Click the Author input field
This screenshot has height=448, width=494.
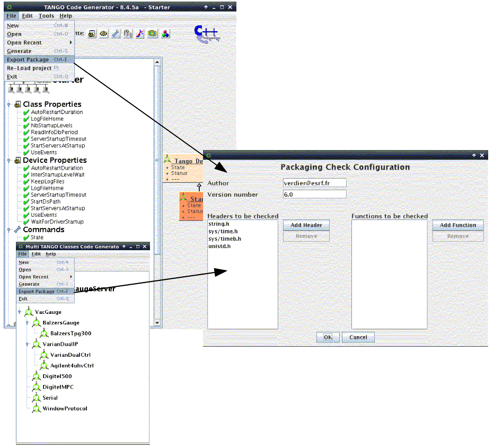coord(315,183)
